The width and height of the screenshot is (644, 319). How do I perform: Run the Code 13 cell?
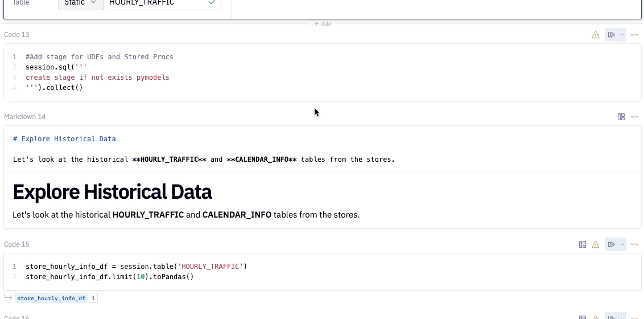pos(611,35)
